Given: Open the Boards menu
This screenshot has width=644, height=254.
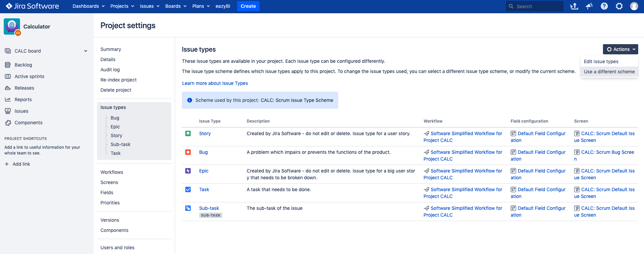Looking at the screenshot, I should 176,6.
